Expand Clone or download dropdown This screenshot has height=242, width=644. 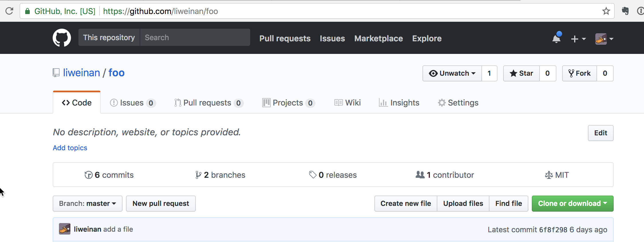point(572,204)
